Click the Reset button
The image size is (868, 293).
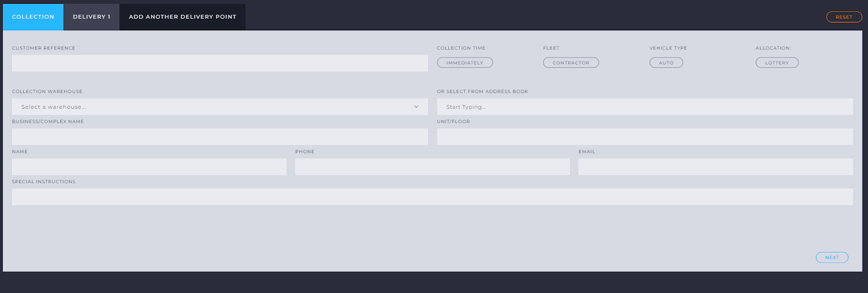tap(844, 17)
